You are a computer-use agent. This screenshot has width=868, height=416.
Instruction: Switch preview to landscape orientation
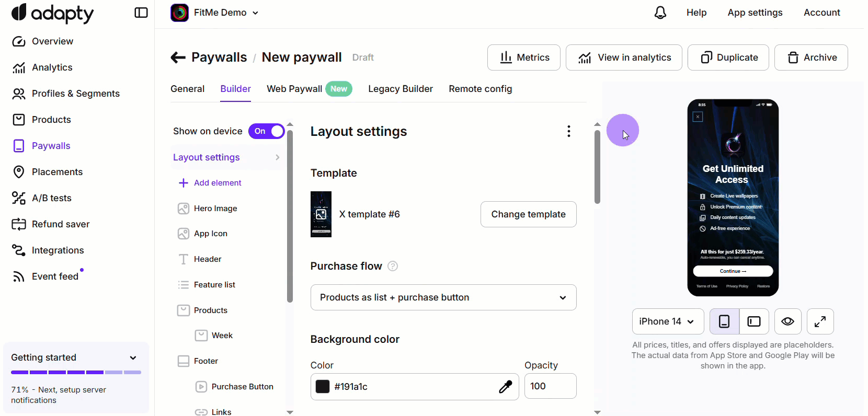pos(754,321)
